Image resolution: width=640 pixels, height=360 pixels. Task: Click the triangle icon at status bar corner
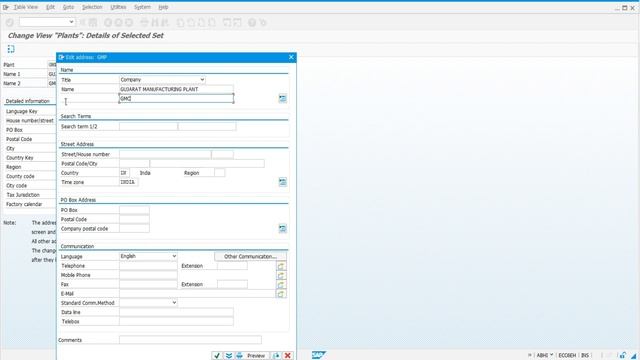pyautogui.click(x=634, y=356)
